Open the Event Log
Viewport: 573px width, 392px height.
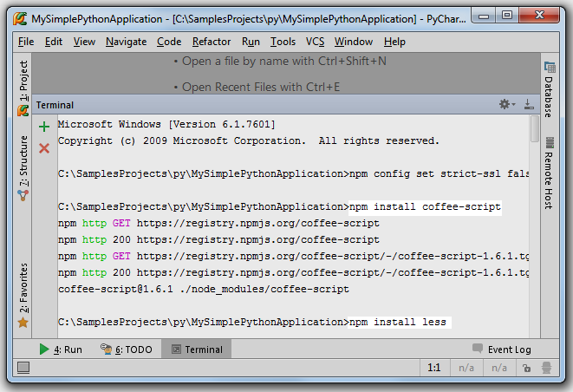coord(510,350)
